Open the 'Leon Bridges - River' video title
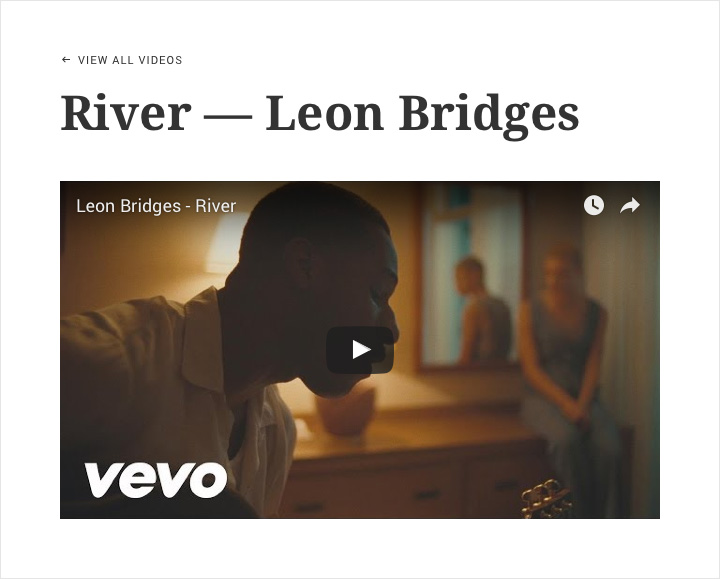 (156, 206)
